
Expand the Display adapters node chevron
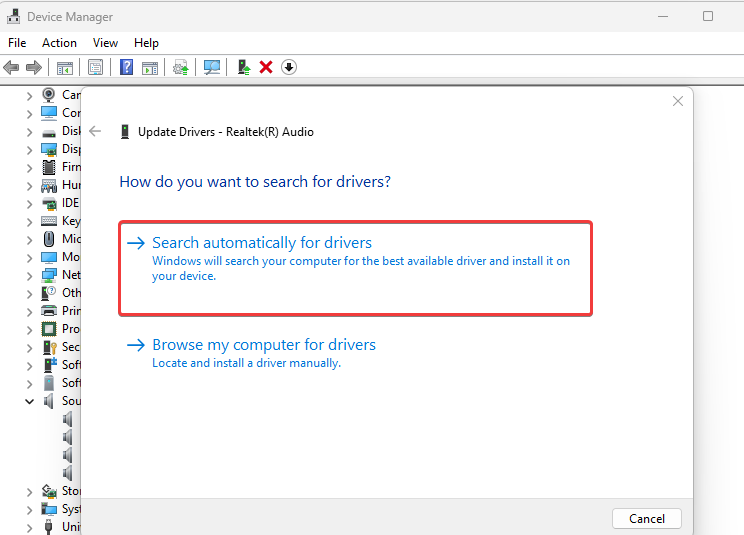pyautogui.click(x=29, y=150)
